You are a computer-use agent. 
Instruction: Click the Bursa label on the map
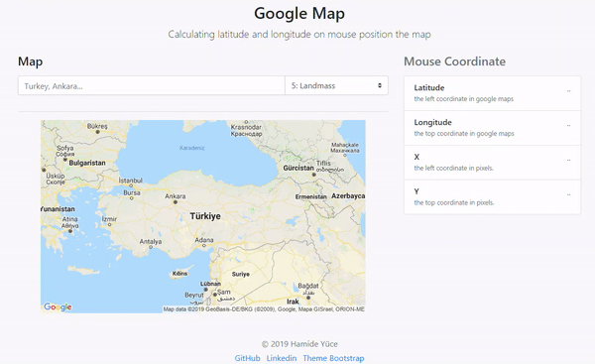click(x=132, y=192)
